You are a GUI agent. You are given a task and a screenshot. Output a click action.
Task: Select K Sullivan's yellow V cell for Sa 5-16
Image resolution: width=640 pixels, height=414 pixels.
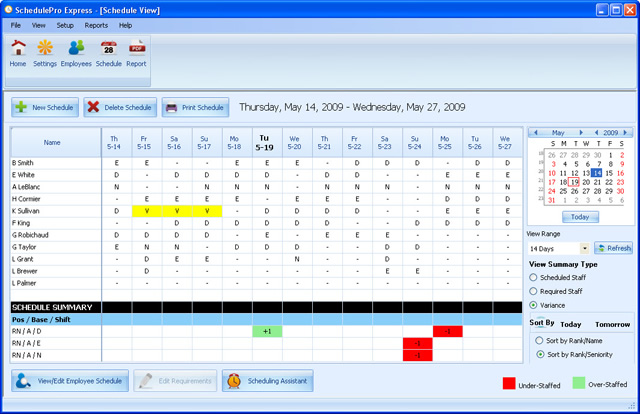tap(177, 211)
